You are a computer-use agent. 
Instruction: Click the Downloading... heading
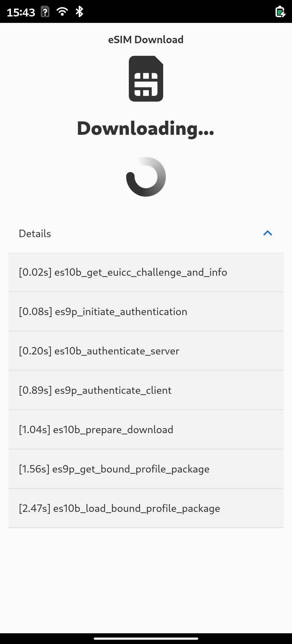coord(146,128)
